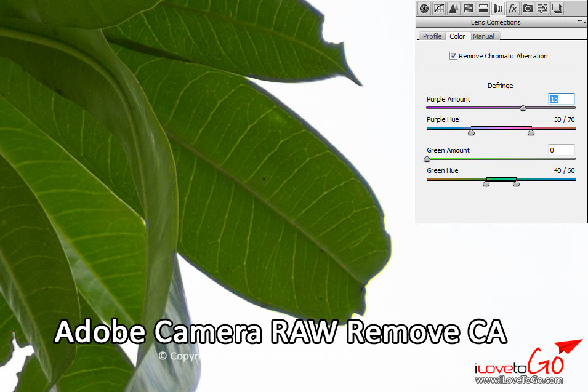Click the Purple Hue label
This screenshot has height=392, width=588.
point(443,119)
